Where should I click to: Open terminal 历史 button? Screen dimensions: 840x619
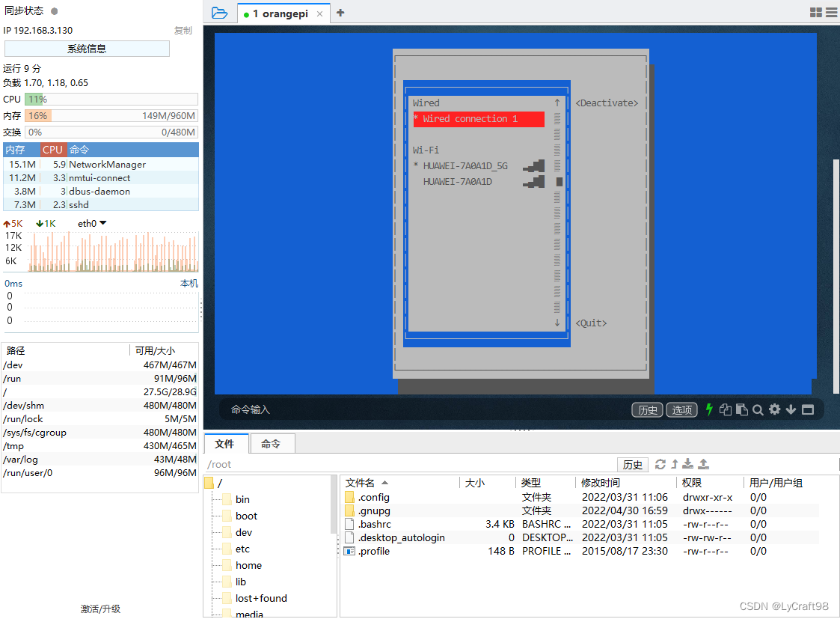(647, 410)
